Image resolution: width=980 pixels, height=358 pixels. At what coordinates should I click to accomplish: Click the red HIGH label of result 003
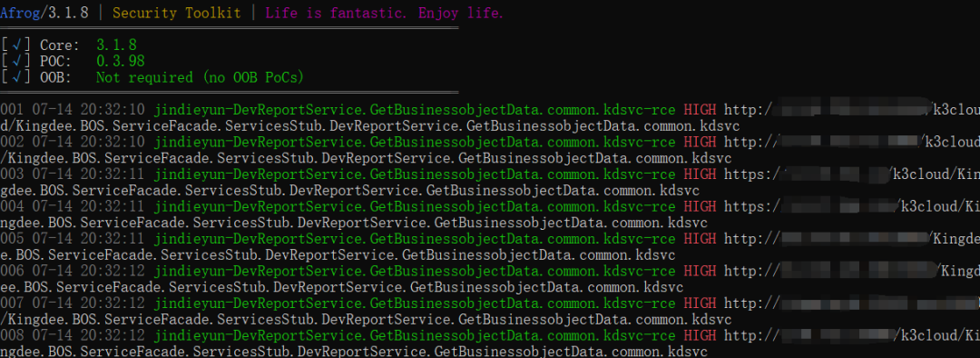coord(700,174)
